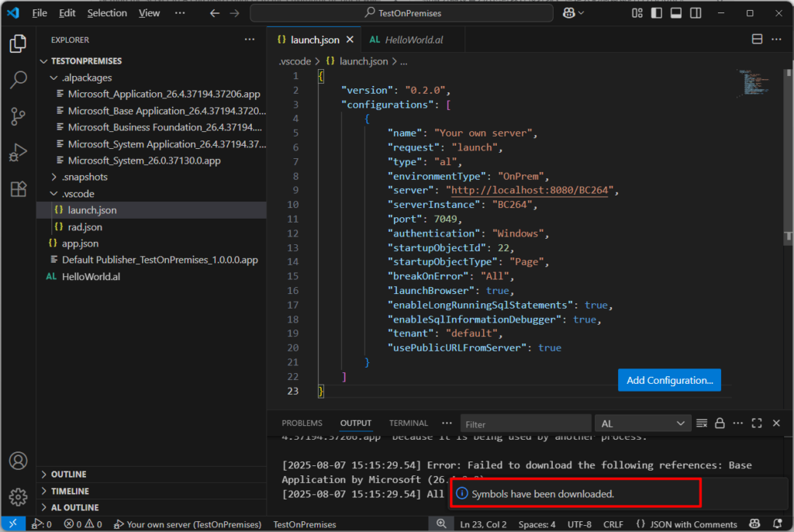
Task: Expand the OUTLINE section
Action: click(x=69, y=474)
